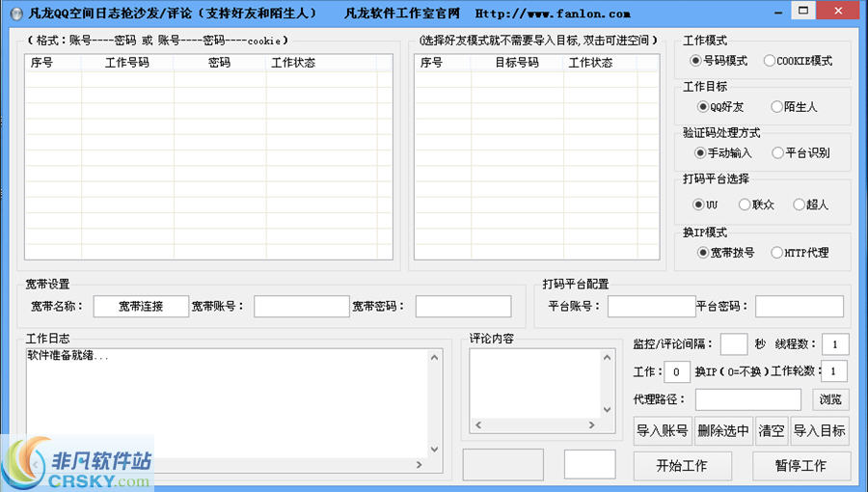Minimize the window
868x492 pixels.
[778, 13]
